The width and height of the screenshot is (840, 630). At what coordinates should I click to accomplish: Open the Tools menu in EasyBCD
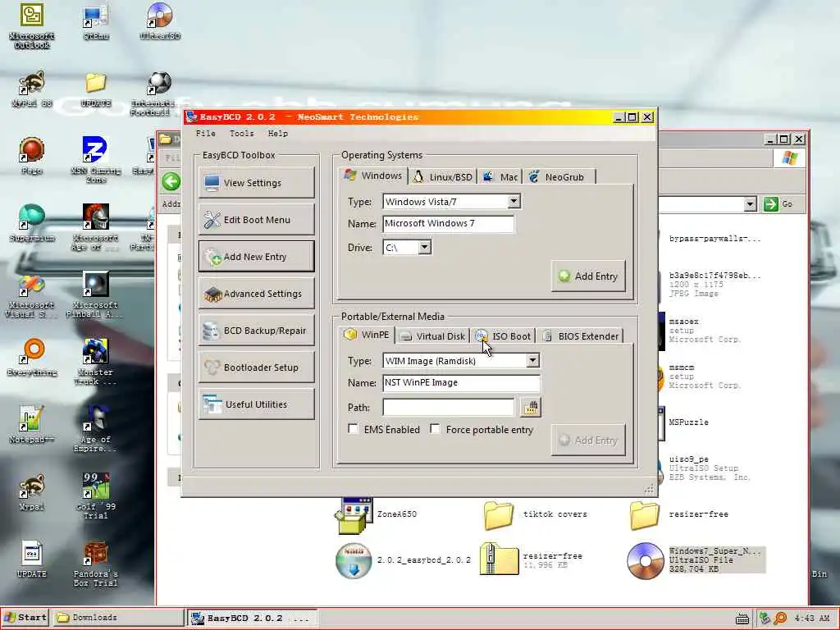[242, 134]
